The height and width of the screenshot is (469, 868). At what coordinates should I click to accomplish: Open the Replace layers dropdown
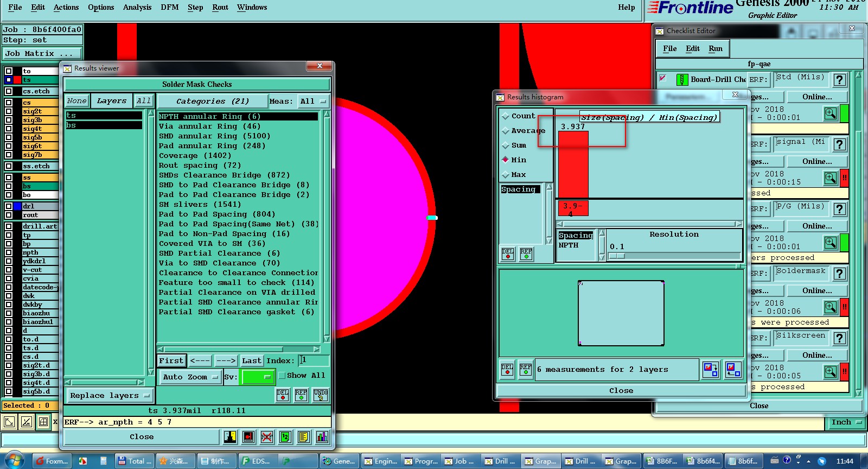(x=110, y=396)
